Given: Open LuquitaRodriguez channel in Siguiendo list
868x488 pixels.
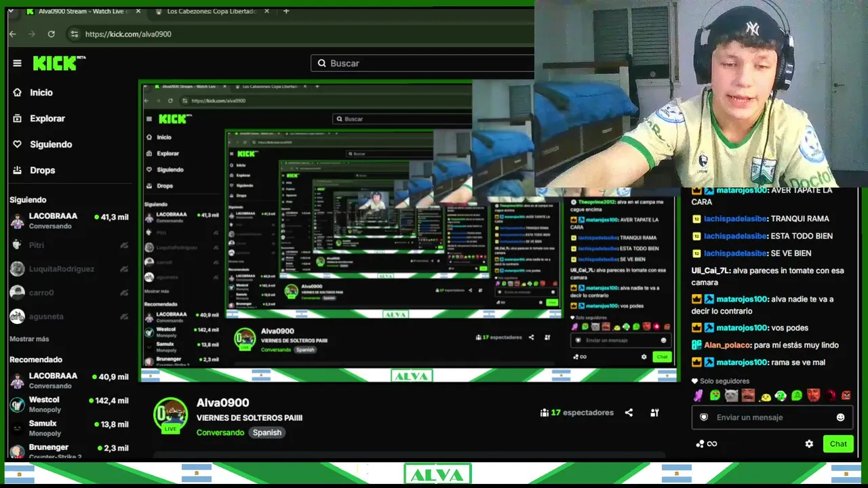Looking at the screenshot, I should [x=69, y=269].
